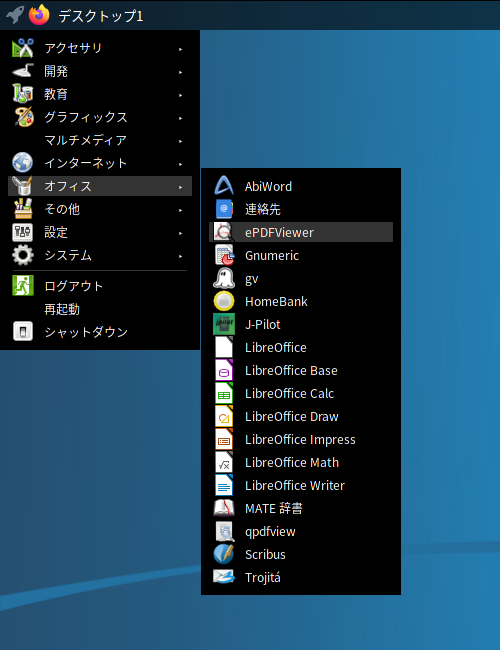Click the Gnumeric spreadsheet icon
The image size is (500, 650).
224,255
